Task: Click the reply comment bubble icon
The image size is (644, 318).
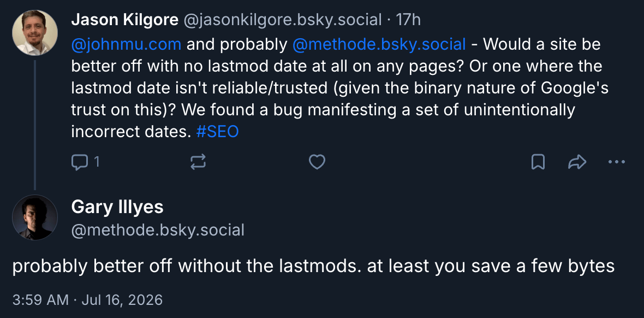Action: click(x=79, y=162)
